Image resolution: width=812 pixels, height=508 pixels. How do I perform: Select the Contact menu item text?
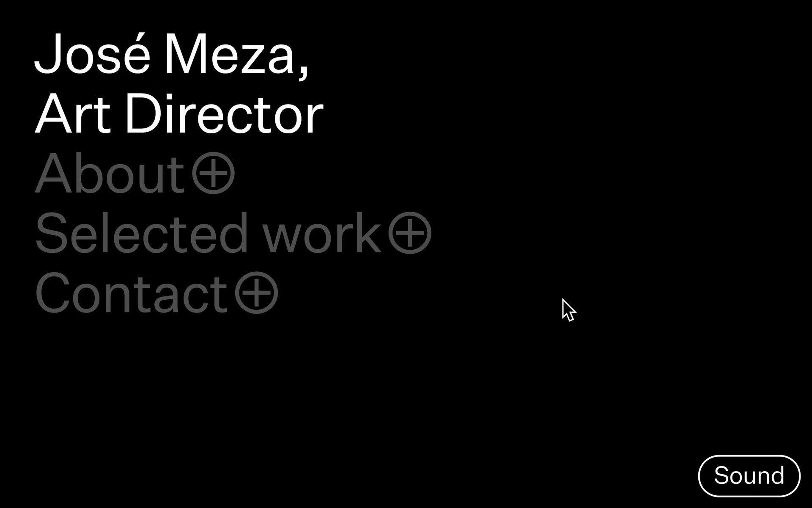click(x=132, y=293)
